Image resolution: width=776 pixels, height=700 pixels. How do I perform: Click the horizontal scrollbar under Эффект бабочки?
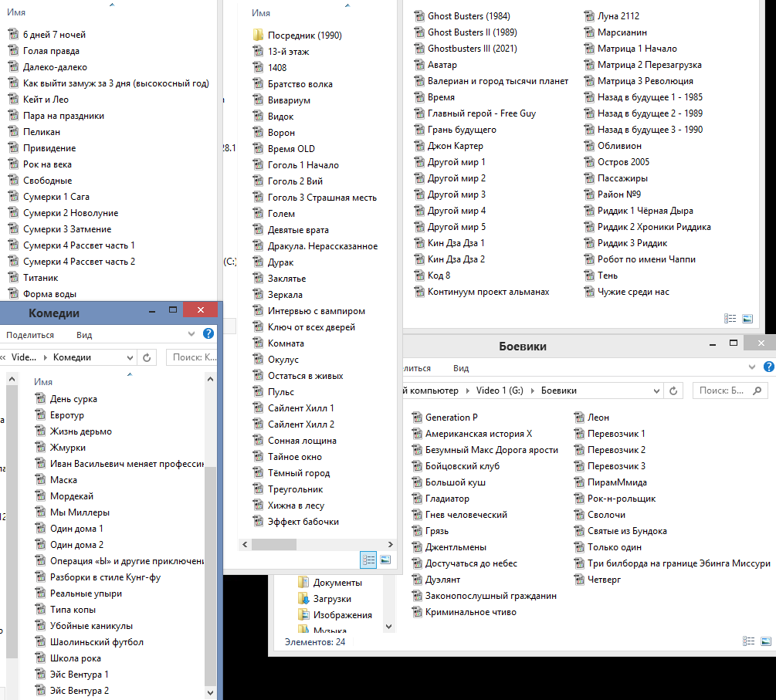pyautogui.click(x=317, y=544)
